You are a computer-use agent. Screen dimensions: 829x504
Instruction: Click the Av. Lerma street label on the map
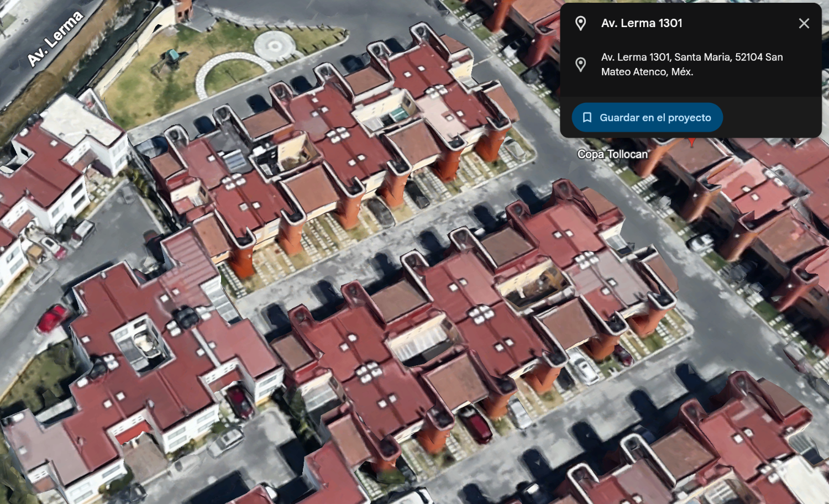click(x=55, y=39)
